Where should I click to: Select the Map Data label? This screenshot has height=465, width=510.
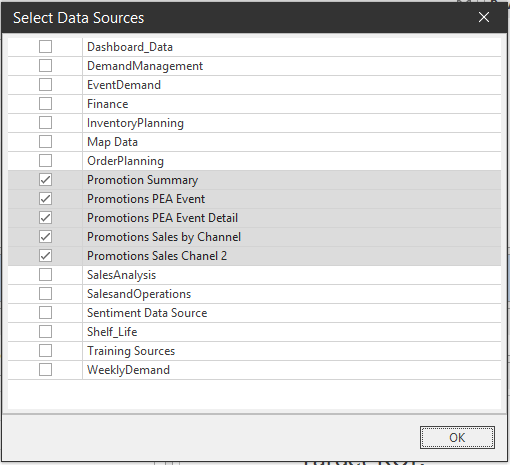(x=112, y=142)
